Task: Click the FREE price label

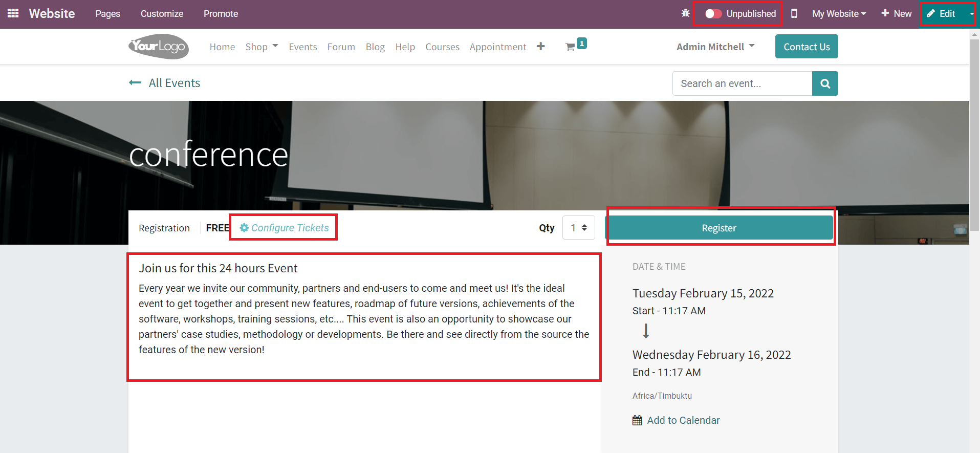Action: pyautogui.click(x=217, y=228)
